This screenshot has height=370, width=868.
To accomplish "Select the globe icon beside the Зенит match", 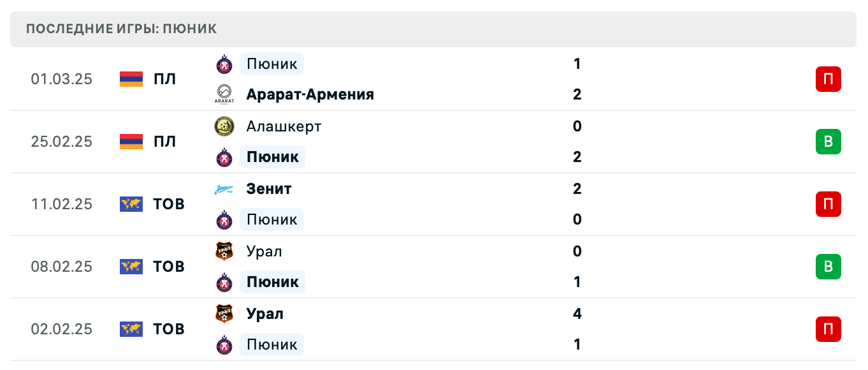I will 130,204.
